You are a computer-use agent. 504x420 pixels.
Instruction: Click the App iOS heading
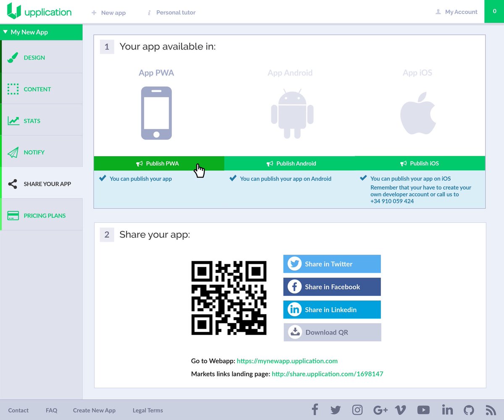(417, 73)
